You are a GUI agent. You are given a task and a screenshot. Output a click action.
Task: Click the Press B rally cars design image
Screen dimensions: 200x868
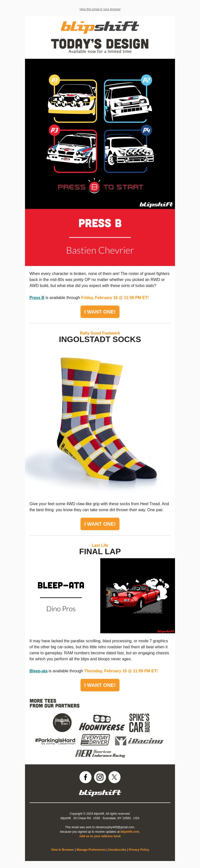coord(100,134)
